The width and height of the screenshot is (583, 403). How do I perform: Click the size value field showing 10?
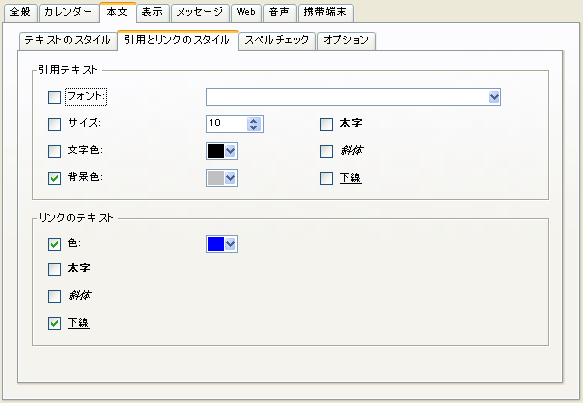(x=227, y=124)
